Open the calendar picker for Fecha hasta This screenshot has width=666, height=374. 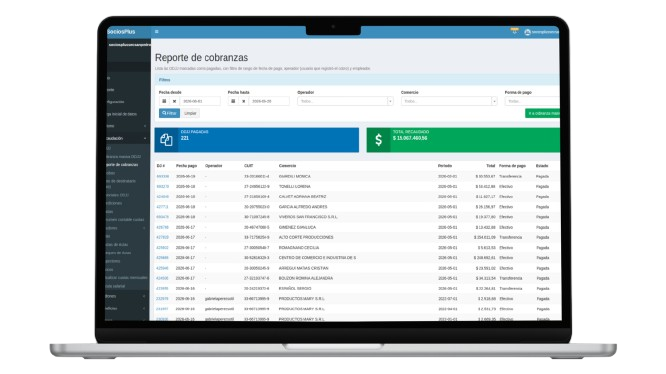coord(233,101)
